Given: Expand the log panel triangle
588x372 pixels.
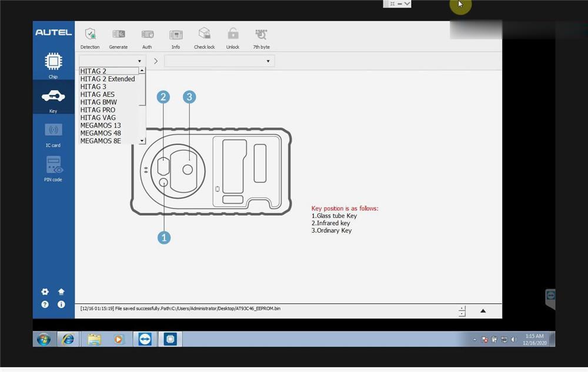Looking at the screenshot, I should pyautogui.click(x=483, y=311).
